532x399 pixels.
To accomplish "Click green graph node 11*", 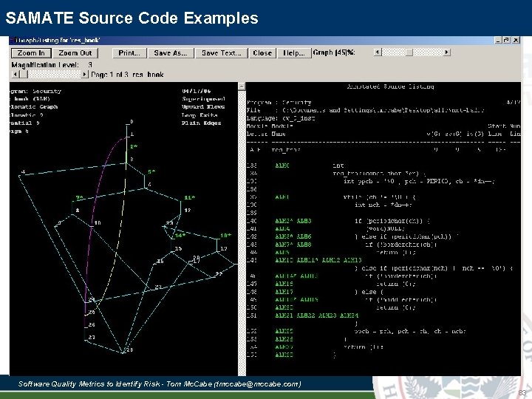I will point(190,198).
